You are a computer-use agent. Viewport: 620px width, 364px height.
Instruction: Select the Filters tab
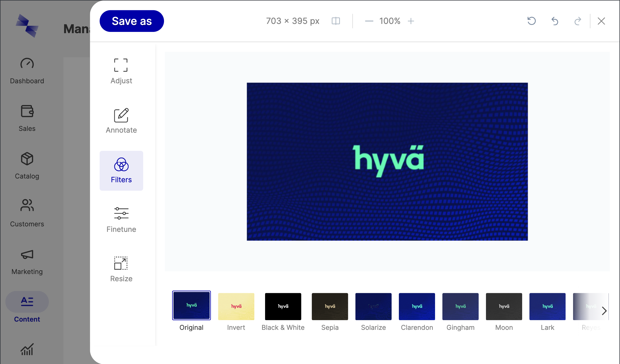[x=121, y=171]
